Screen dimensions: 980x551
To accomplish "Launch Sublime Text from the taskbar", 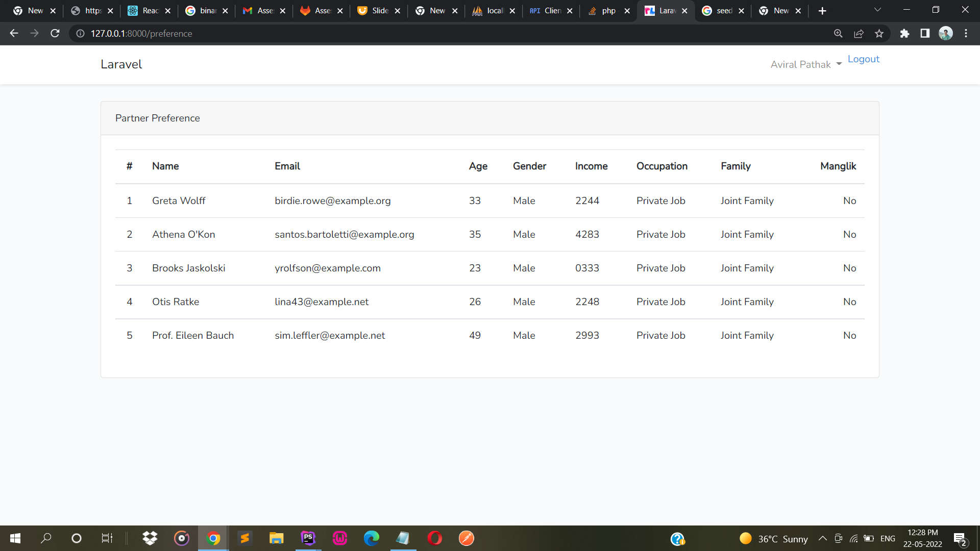I will pos(244,538).
